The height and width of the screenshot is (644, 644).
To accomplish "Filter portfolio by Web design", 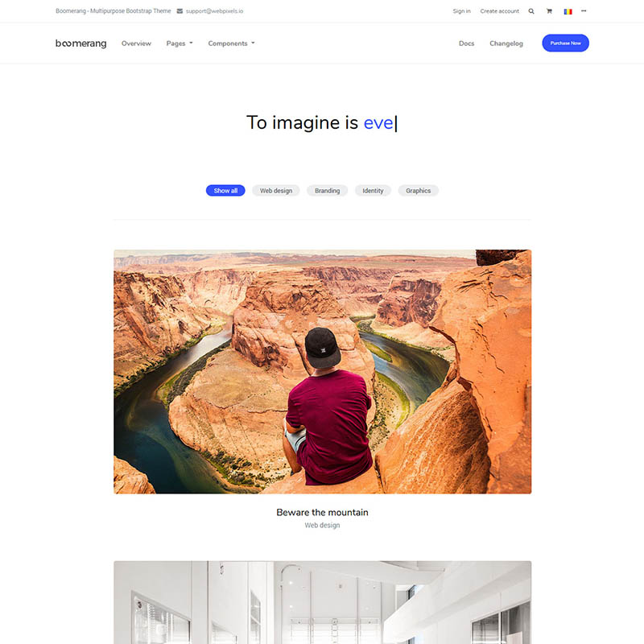I will click(276, 191).
